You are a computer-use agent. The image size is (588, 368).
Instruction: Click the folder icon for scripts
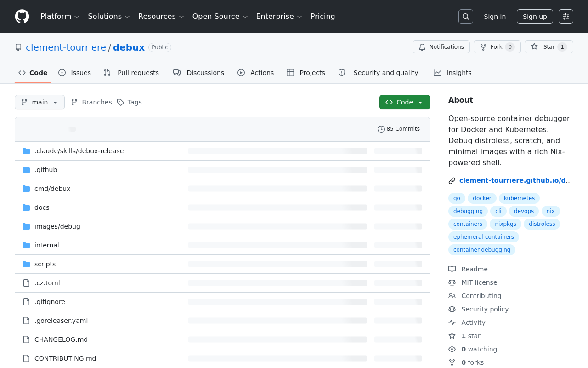pyautogui.click(x=26, y=264)
